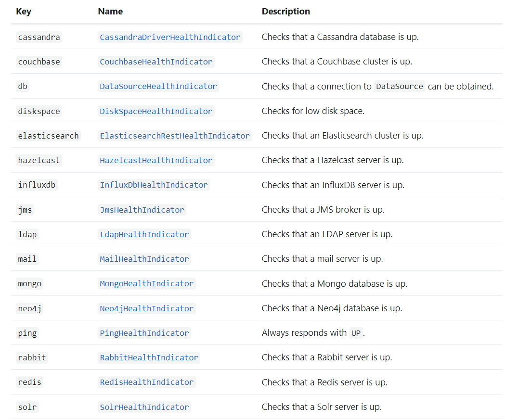The width and height of the screenshot is (518, 420).
Task: Click 'Checks that a Cassandra database is up.'
Action: (x=340, y=37)
